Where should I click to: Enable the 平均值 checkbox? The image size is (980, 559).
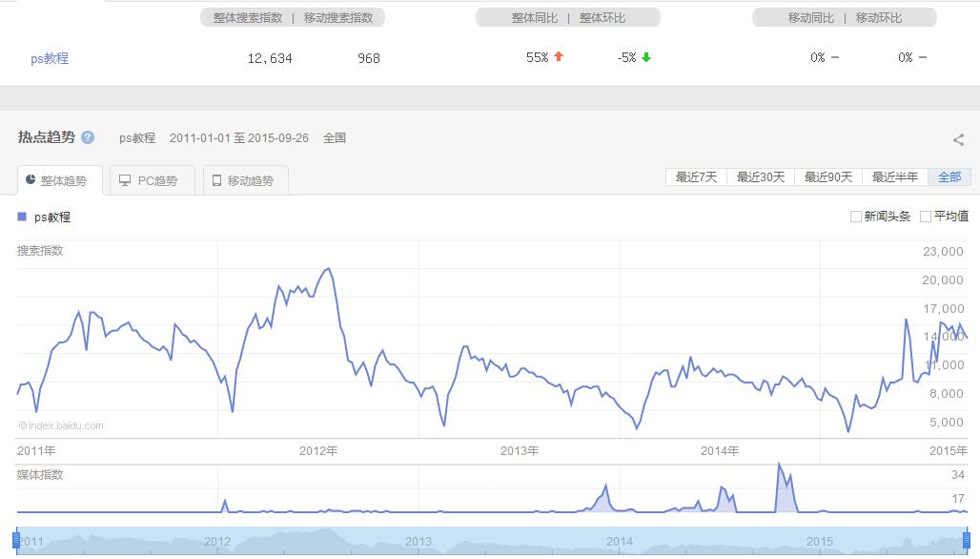(926, 217)
